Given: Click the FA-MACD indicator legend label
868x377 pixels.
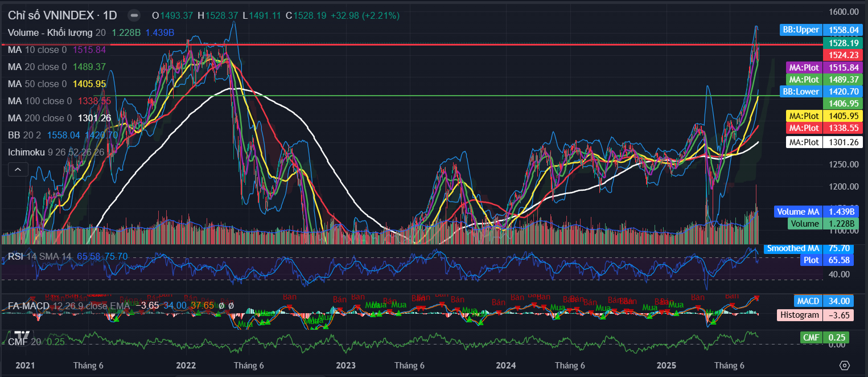Looking at the screenshot, I should [x=27, y=306].
